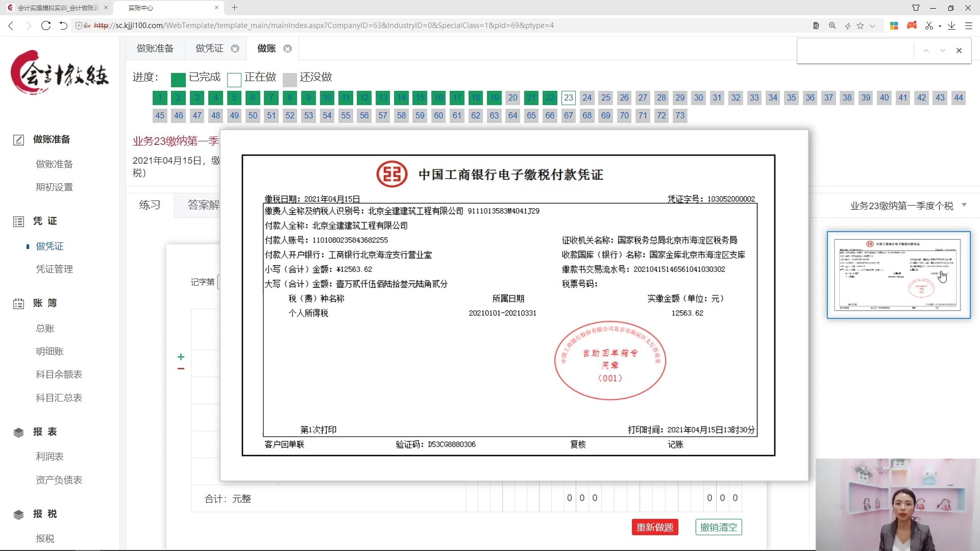Select current progress item 23
The image size is (980, 551).
(569, 97)
